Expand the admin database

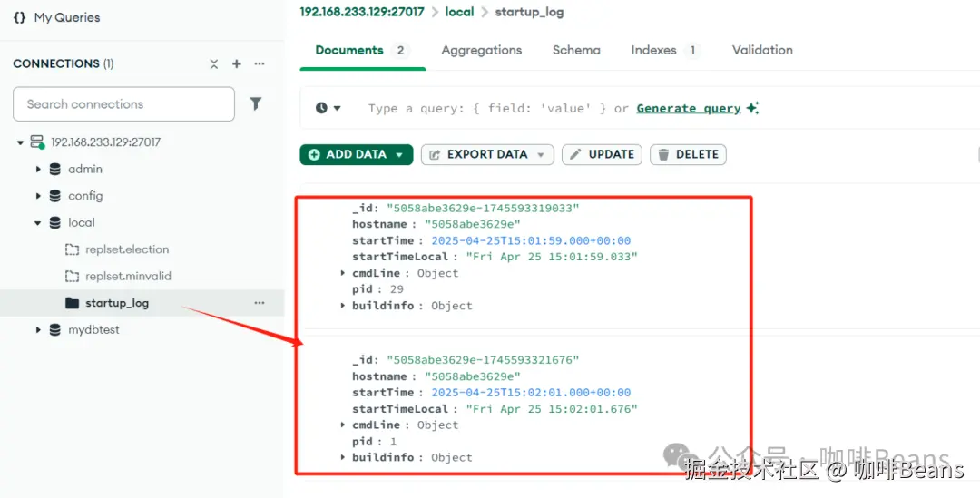(x=38, y=170)
